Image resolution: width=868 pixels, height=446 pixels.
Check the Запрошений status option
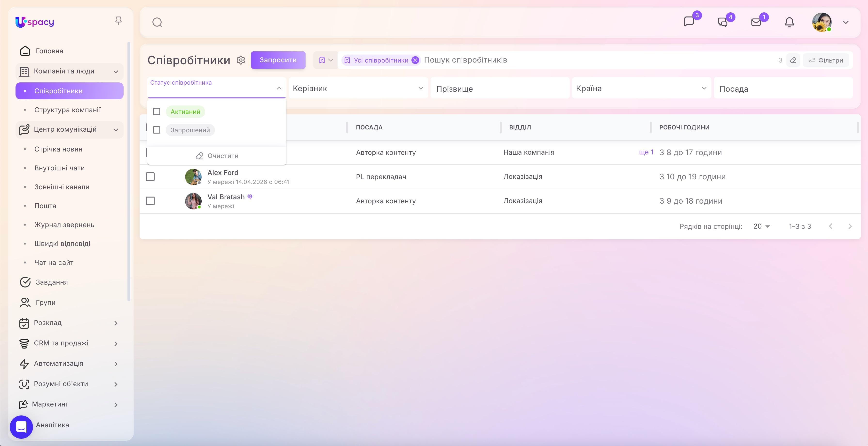pos(156,130)
